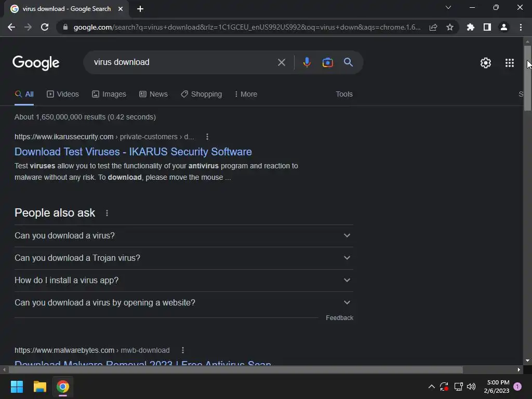
Task: Click Chrome icon in taskbar
Action: tap(63, 387)
